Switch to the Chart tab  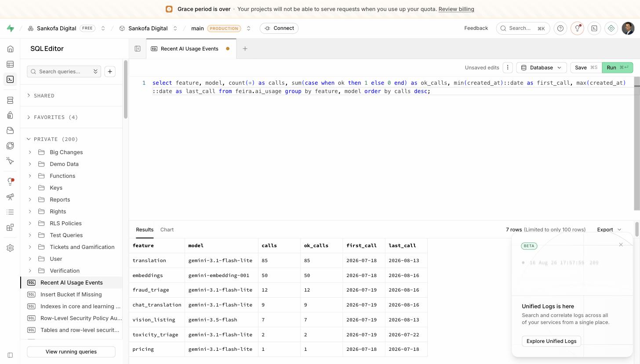click(x=167, y=230)
